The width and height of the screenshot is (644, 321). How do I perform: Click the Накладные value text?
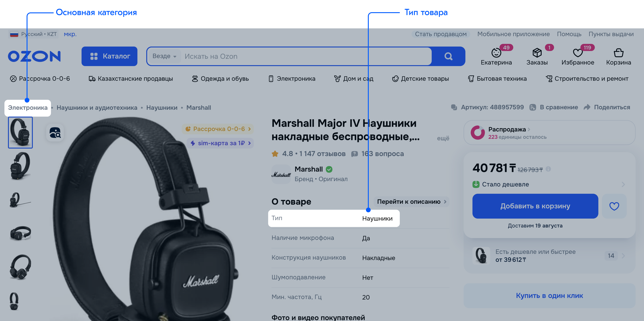[379, 258]
